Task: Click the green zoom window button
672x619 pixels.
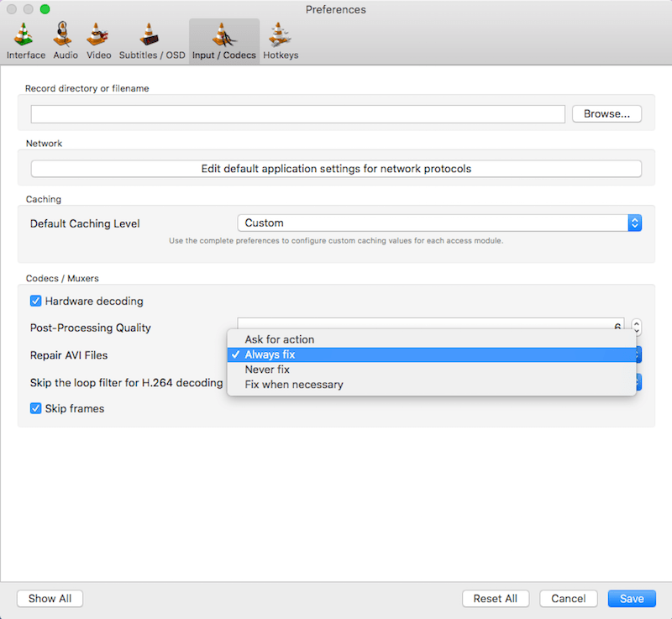Action: [x=45, y=9]
